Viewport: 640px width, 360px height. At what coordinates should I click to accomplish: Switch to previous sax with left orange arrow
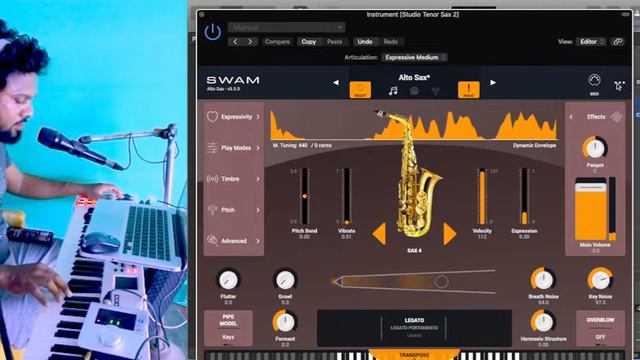380,234
